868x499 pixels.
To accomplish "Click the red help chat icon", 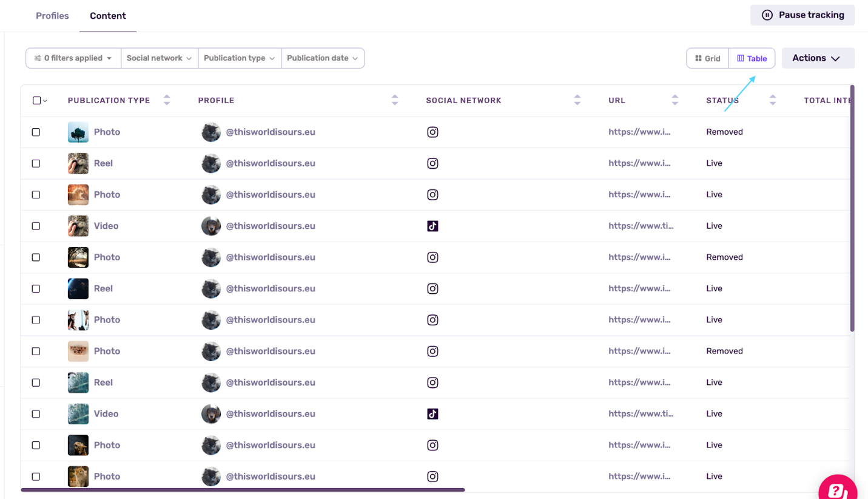I will click(838, 489).
